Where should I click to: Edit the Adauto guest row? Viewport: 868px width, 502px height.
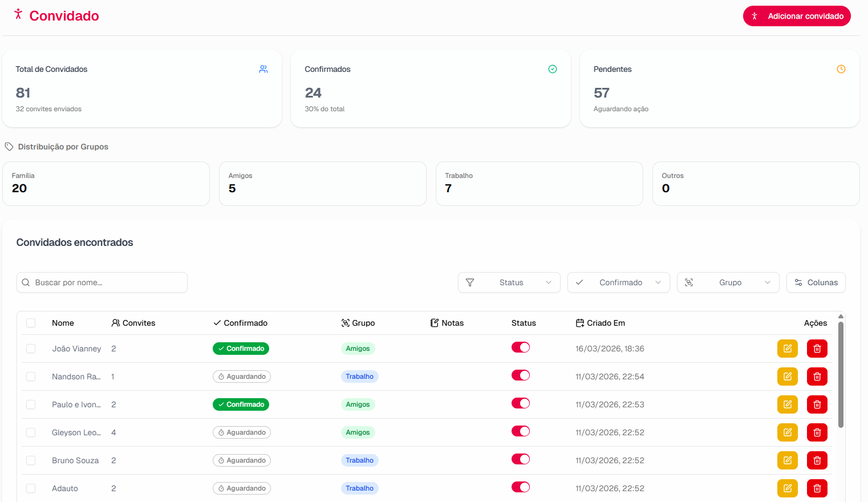click(788, 488)
